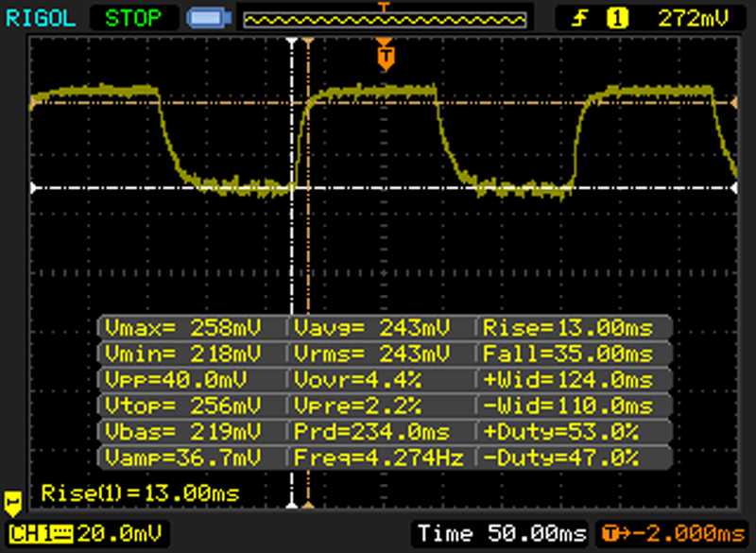
Task: Click the Vovr=4.4% measurement
Action: tap(358, 380)
